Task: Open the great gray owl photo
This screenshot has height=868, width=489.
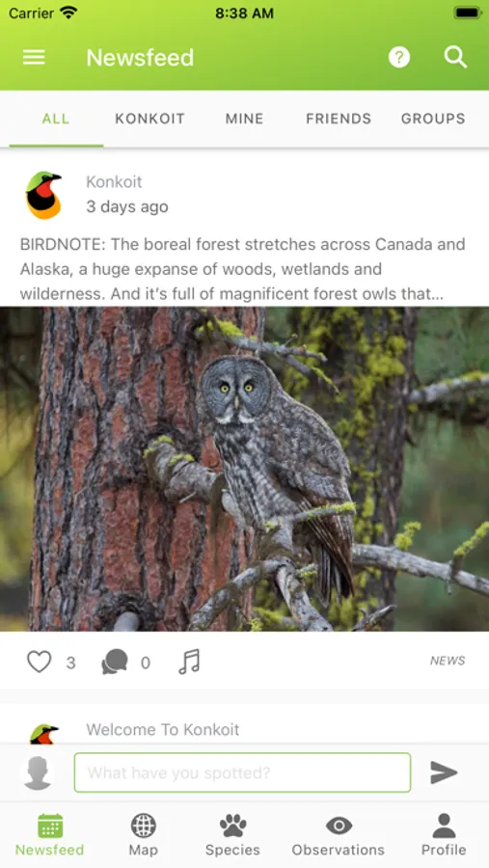Action: click(244, 469)
